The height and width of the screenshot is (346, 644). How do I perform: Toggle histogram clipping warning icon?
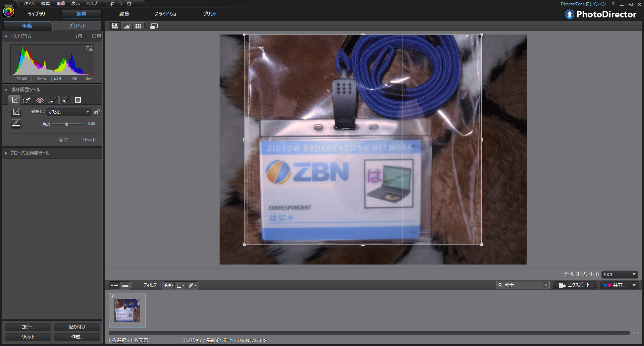tap(89, 48)
